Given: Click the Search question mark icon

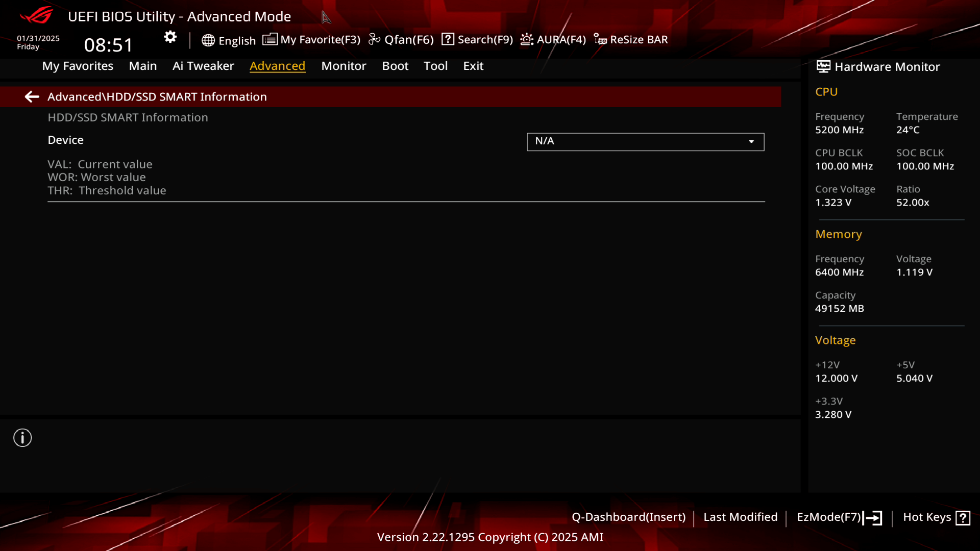Looking at the screenshot, I should (448, 39).
